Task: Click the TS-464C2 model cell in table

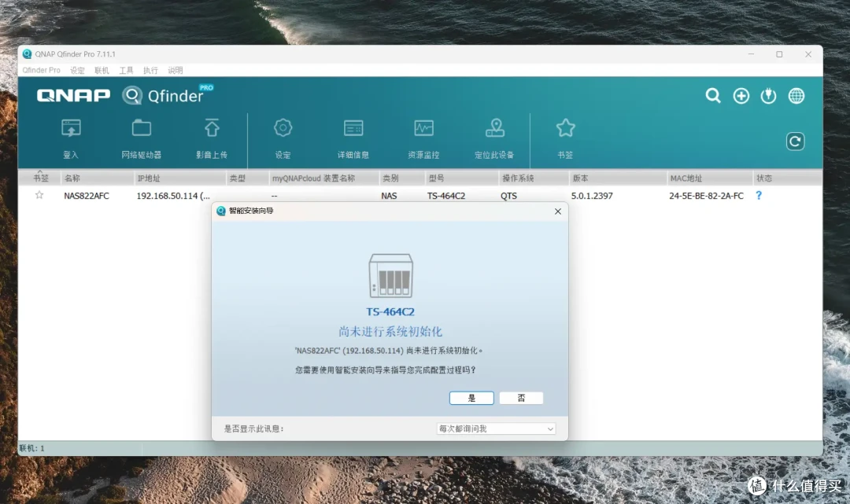Action: coord(446,196)
